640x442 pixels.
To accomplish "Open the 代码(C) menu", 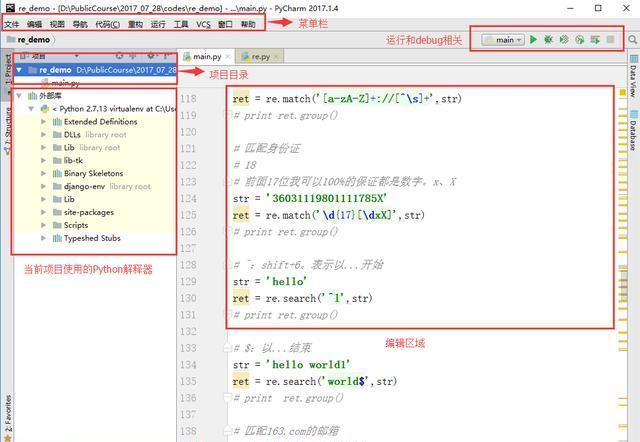I will [x=108, y=24].
